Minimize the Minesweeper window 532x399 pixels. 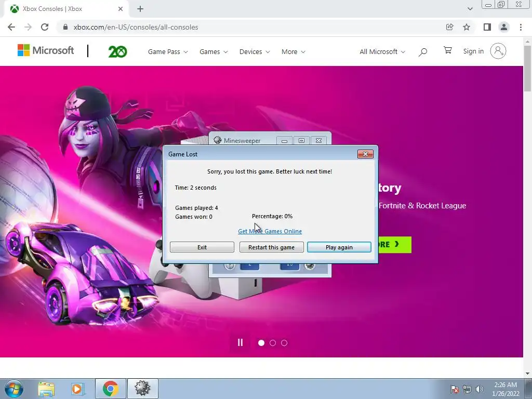(284, 140)
